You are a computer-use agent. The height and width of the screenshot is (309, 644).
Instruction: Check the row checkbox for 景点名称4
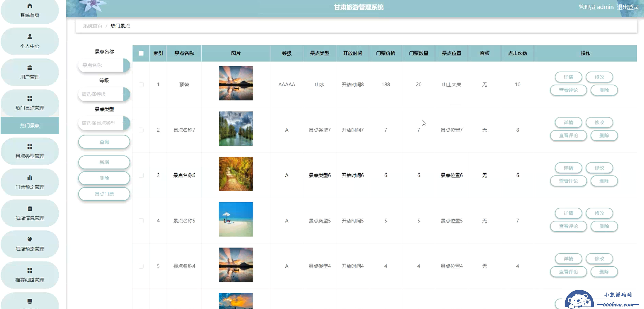tap(141, 266)
